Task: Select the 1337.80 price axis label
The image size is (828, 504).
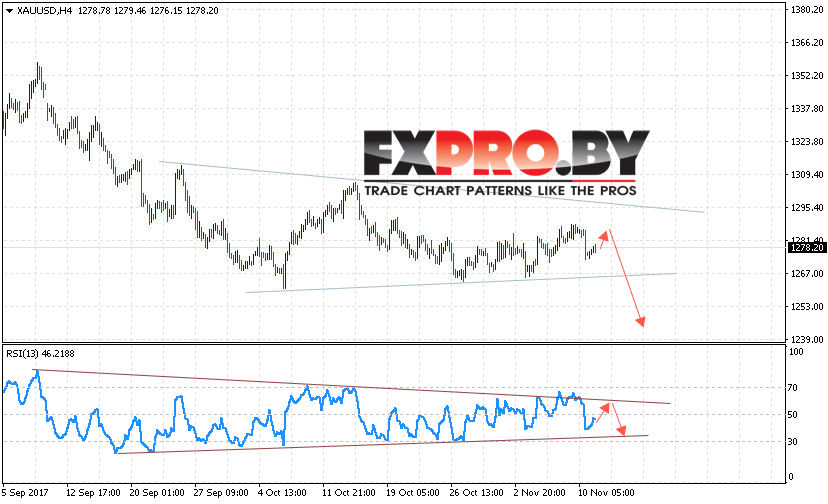Action: [x=807, y=108]
